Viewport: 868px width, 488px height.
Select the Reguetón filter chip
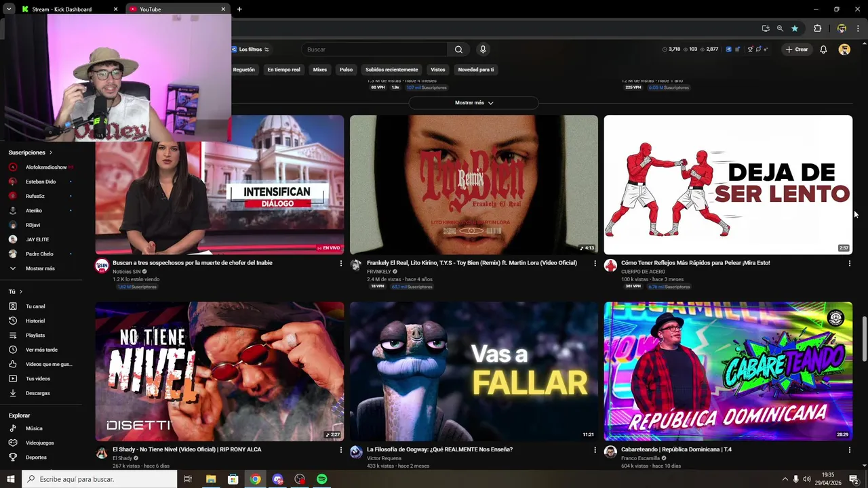point(244,70)
